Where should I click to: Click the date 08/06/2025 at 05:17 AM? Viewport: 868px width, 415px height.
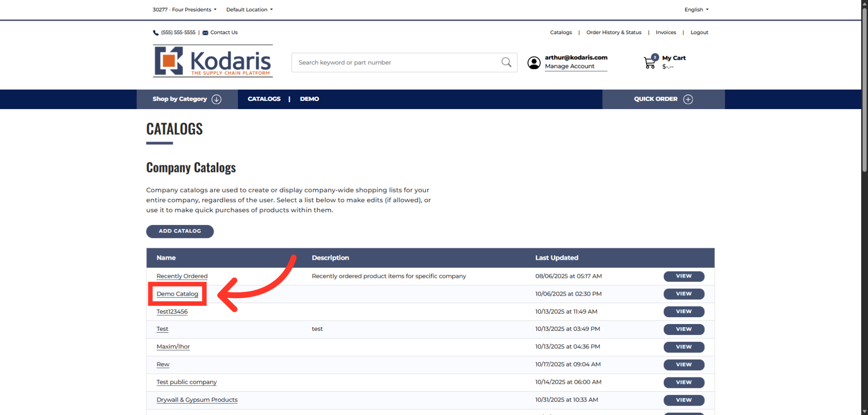[x=568, y=276]
